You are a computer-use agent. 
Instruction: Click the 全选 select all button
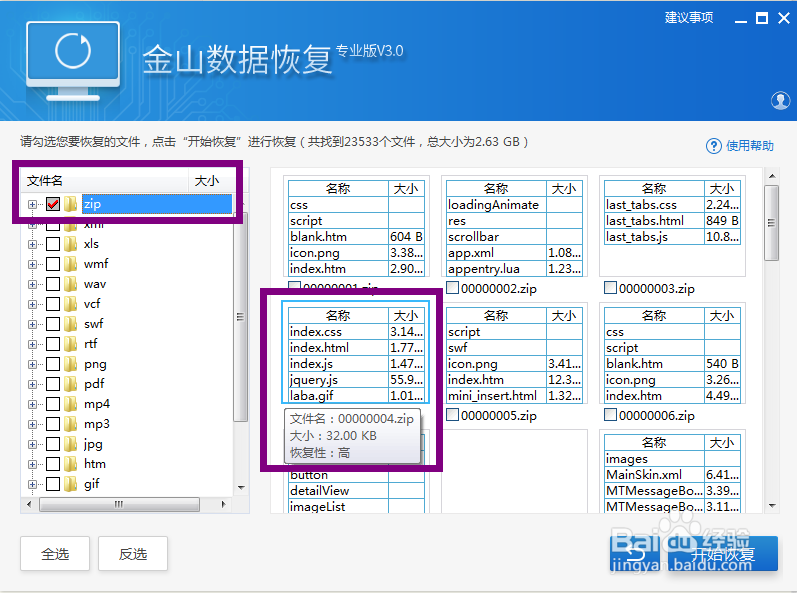pos(55,553)
